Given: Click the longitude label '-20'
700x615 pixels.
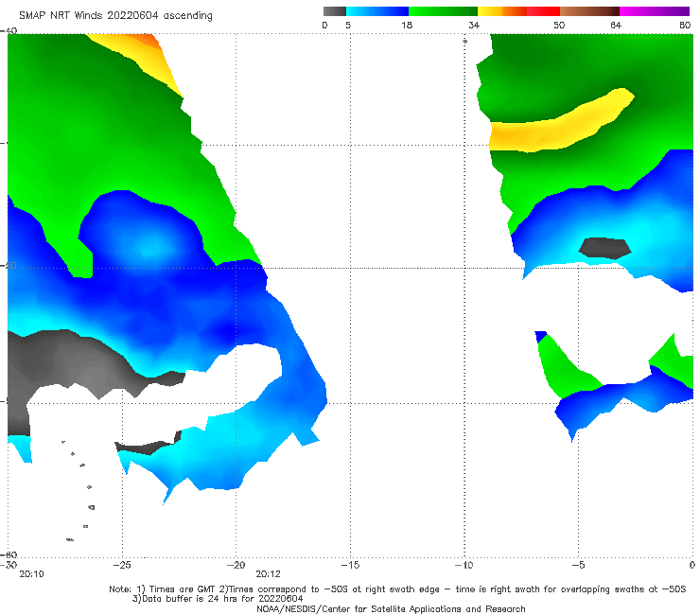Looking at the screenshot, I should pos(236,565).
